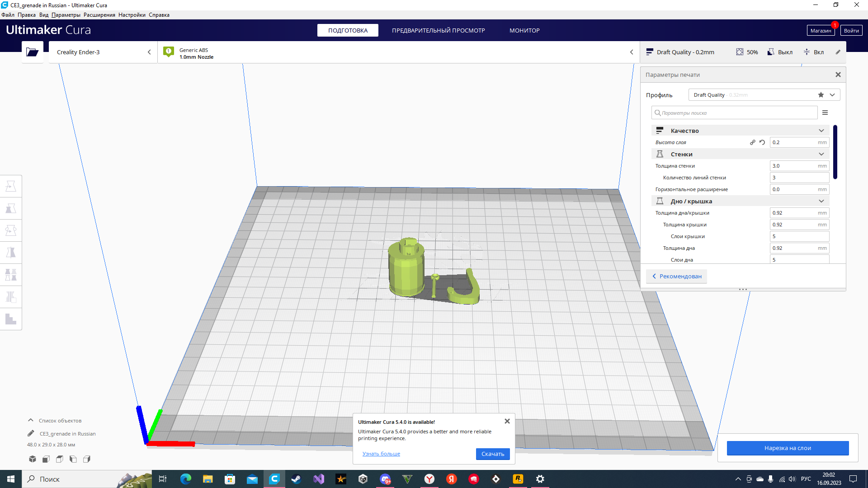Image resolution: width=868 pixels, height=488 pixels.
Task: Click the 3D view cube icon
Action: click(33, 459)
